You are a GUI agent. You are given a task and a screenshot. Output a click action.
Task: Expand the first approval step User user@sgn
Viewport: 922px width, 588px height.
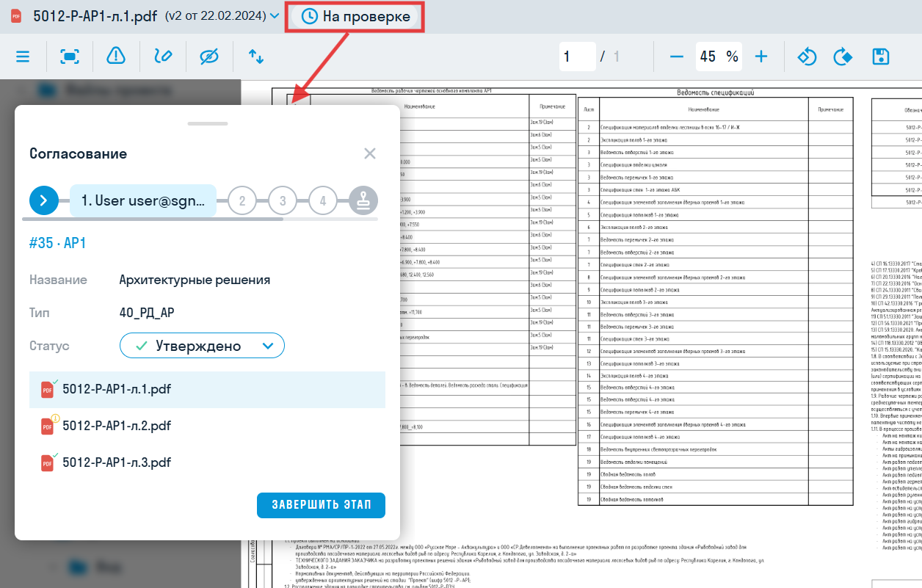tap(145, 200)
